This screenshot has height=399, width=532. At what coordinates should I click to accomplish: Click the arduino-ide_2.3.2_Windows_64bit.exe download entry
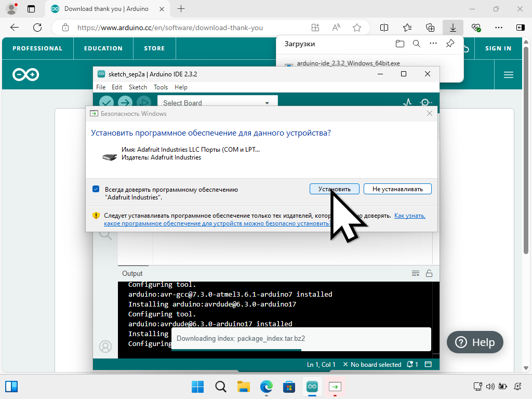348,63
